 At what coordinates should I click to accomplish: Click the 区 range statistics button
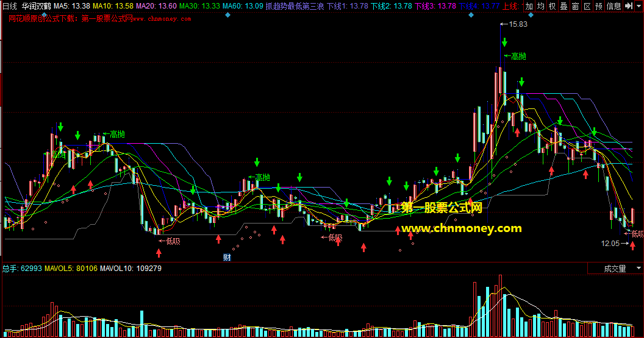587,5
